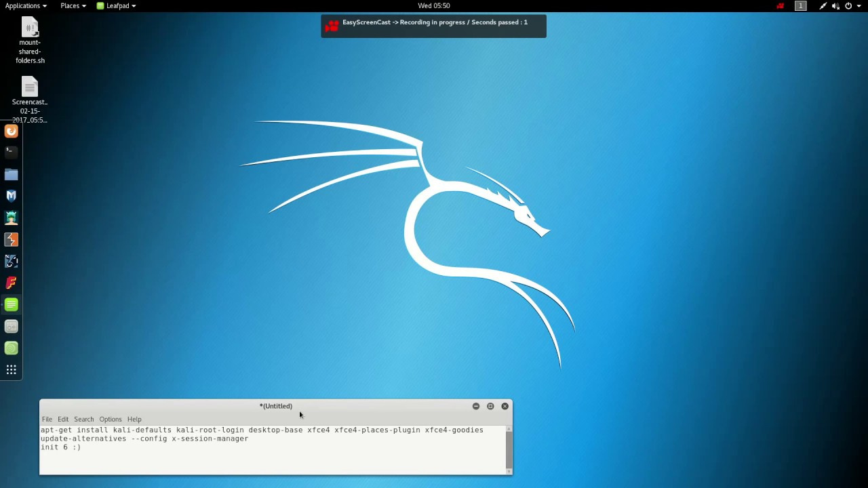
Task: Open the Leafpad app menu in top bar
Action: (x=116, y=5)
